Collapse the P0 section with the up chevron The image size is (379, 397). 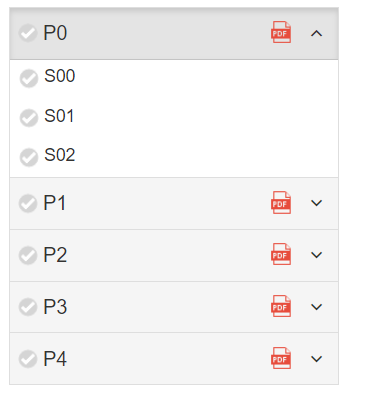(x=316, y=33)
